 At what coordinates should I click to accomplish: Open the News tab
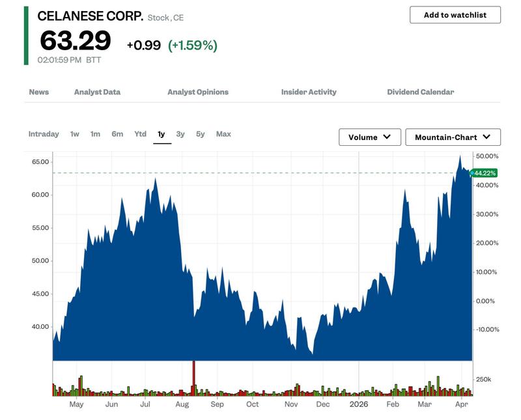pos(39,92)
